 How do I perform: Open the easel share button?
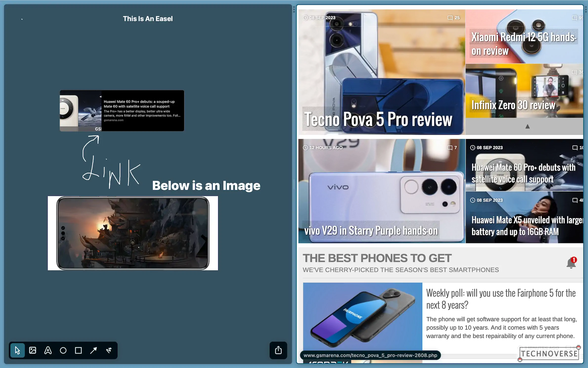(278, 350)
